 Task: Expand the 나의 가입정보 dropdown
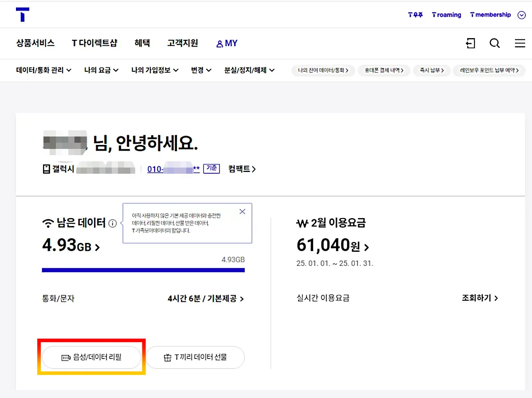155,70
